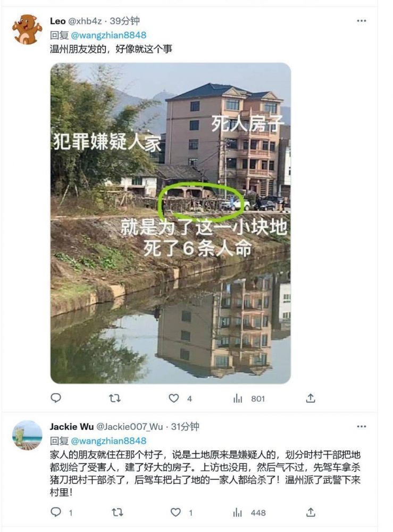
Task: Open the 39分钟 timestamp on Leo's tweet
Action: click(x=125, y=21)
